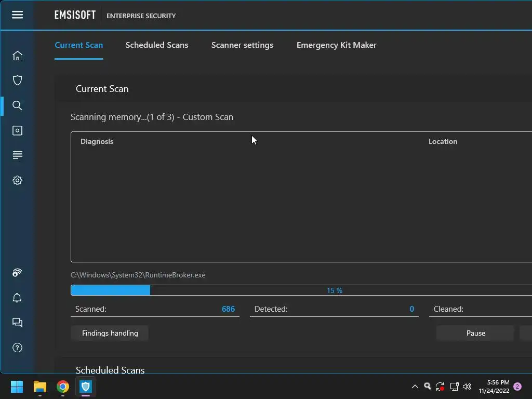
Task: Open the Scanner settings tab
Action: click(x=242, y=45)
